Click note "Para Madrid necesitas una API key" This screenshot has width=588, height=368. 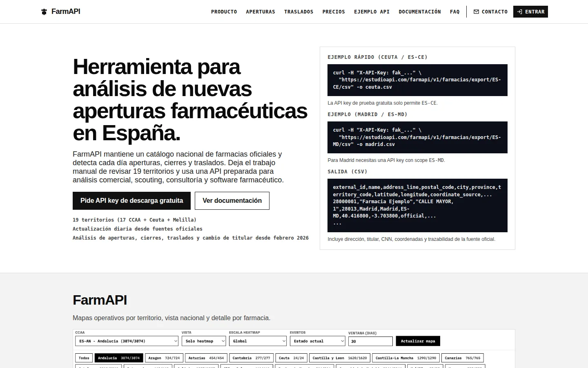[x=386, y=160]
